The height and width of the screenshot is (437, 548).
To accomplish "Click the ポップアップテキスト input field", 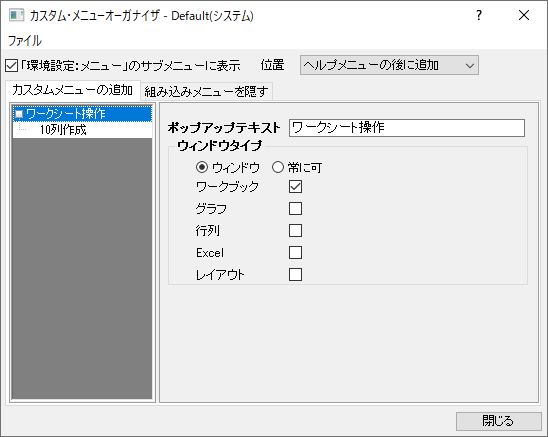I will pos(407,128).
